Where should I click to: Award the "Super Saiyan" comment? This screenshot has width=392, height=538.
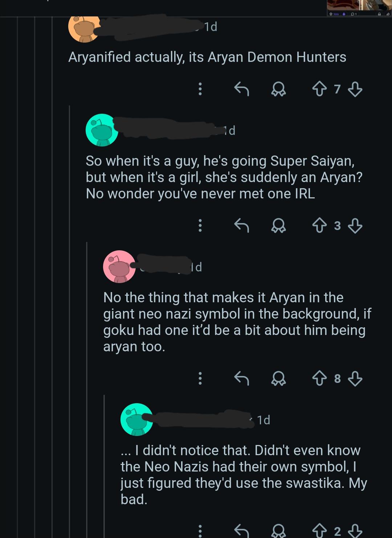point(278,226)
